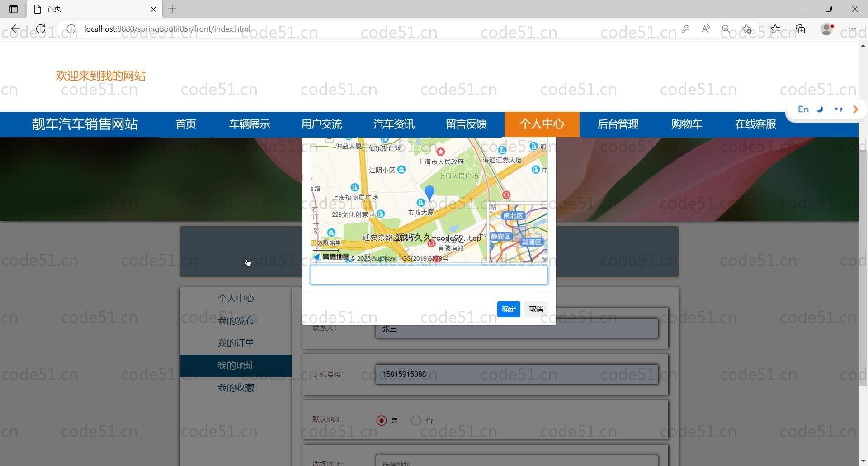Open the collections icon
Screen dimensions: 868x466
tap(801, 29)
